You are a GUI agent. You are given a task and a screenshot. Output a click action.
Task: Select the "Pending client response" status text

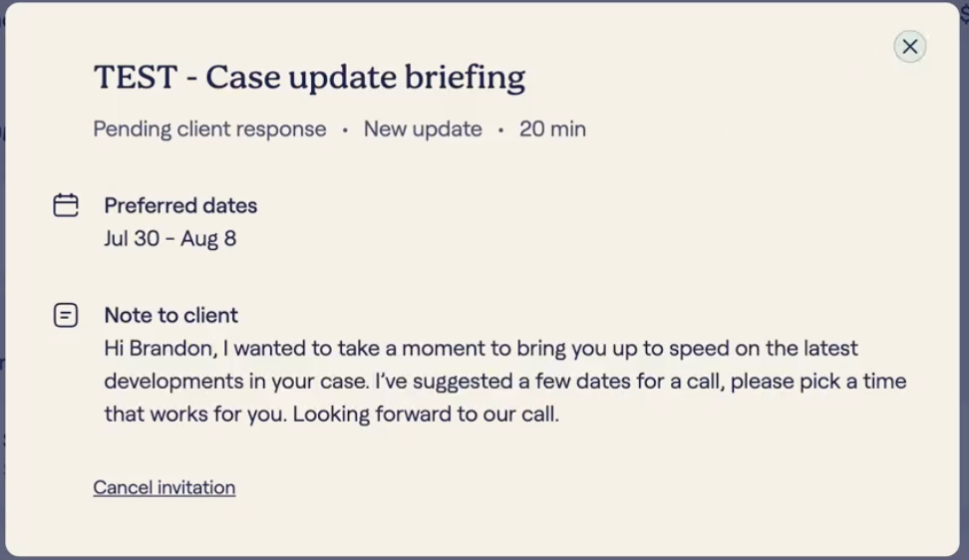(209, 130)
